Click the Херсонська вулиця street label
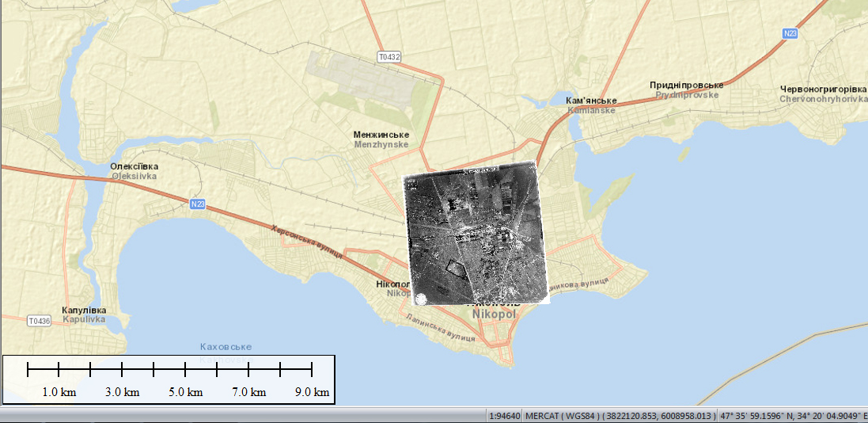Viewport: 868px width, 423px height. click(x=307, y=242)
